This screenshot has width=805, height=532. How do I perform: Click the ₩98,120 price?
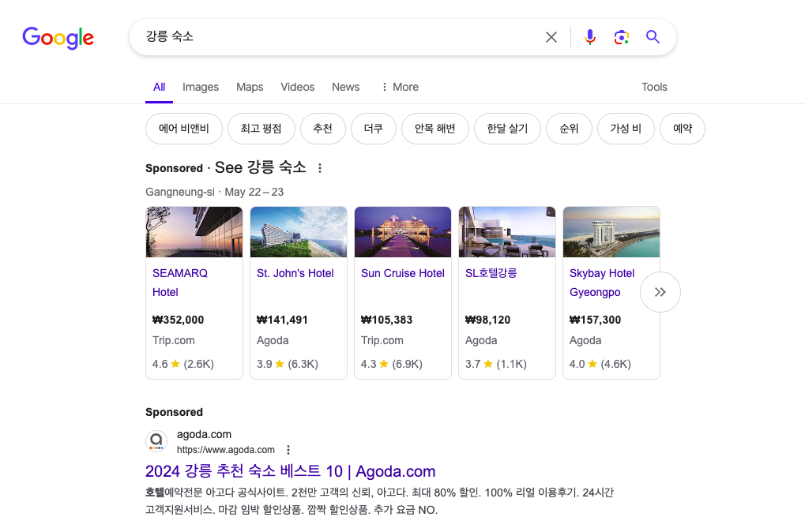coord(487,320)
